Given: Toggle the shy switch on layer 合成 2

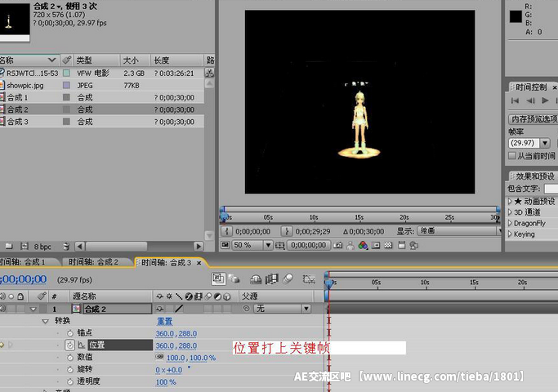Looking at the screenshot, I should [x=159, y=309].
